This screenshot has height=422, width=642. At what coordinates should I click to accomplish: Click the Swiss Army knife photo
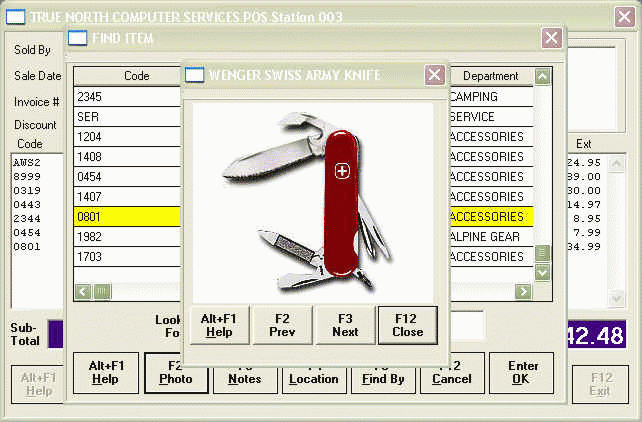coord(312,203)
